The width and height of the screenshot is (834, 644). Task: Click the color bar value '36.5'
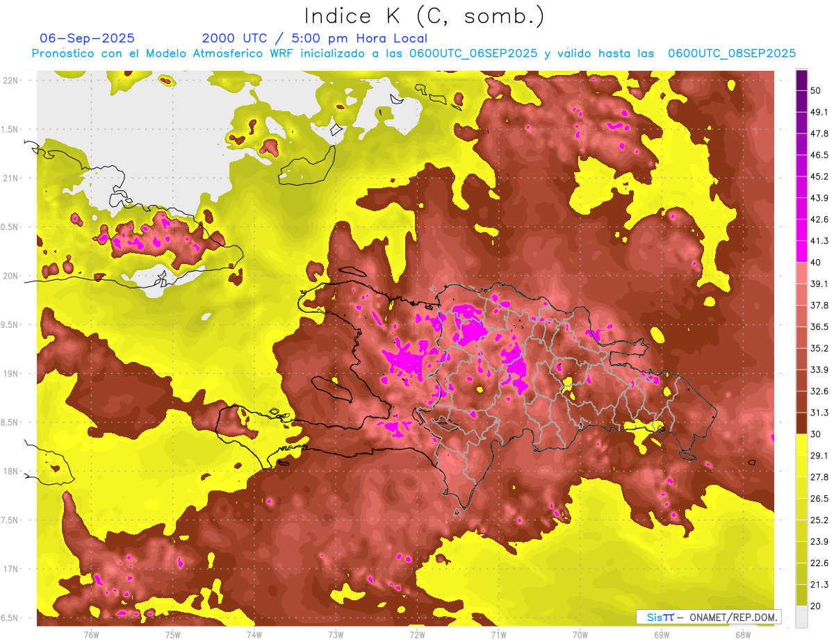pyautogui.click(x=819, y=327)
